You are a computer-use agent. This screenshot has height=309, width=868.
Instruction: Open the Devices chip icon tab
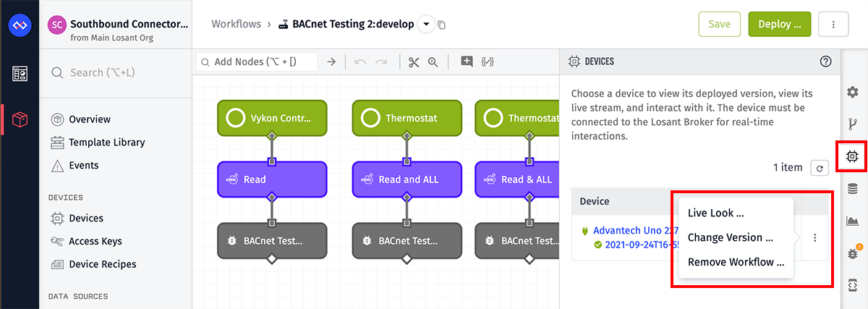click(x=853, y=156)
